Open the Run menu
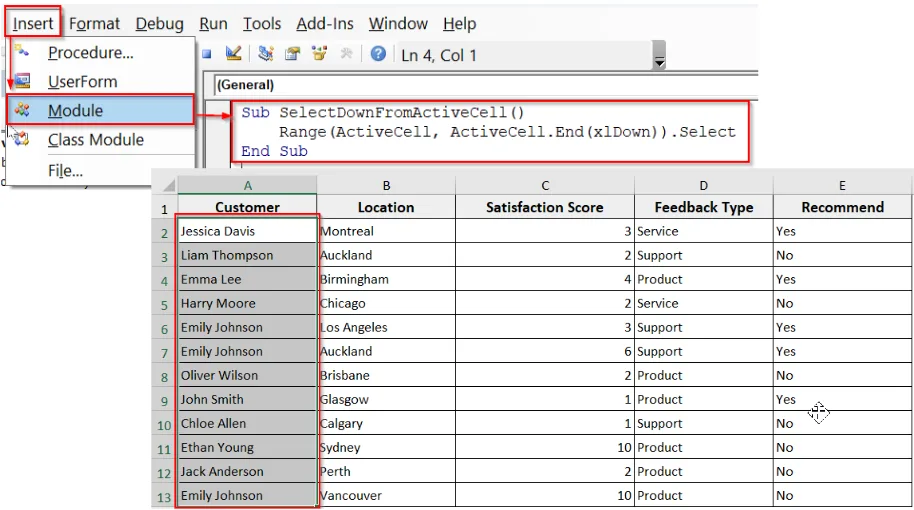The image size is (914, 510). coord(213,23)
